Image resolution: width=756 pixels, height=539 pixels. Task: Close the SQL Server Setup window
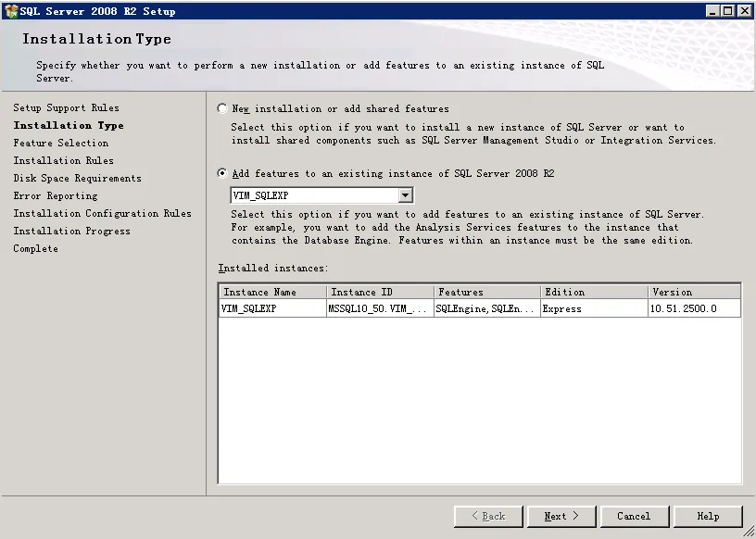(x=745, y=10)
